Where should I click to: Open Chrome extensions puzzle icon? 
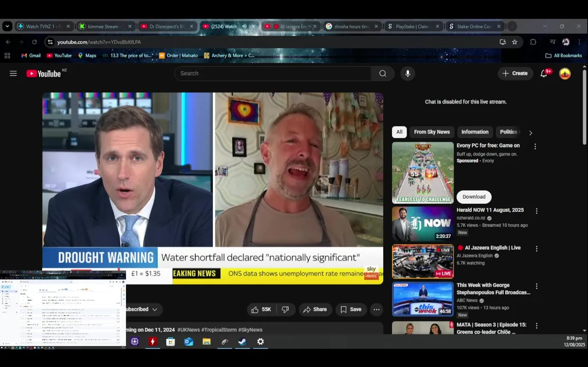[533, 42]
